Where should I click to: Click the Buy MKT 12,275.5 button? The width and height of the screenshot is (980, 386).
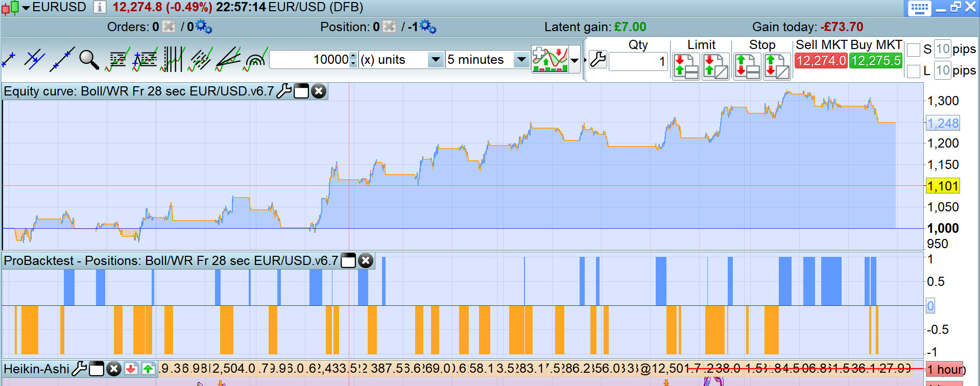click(x=876, y=61)
